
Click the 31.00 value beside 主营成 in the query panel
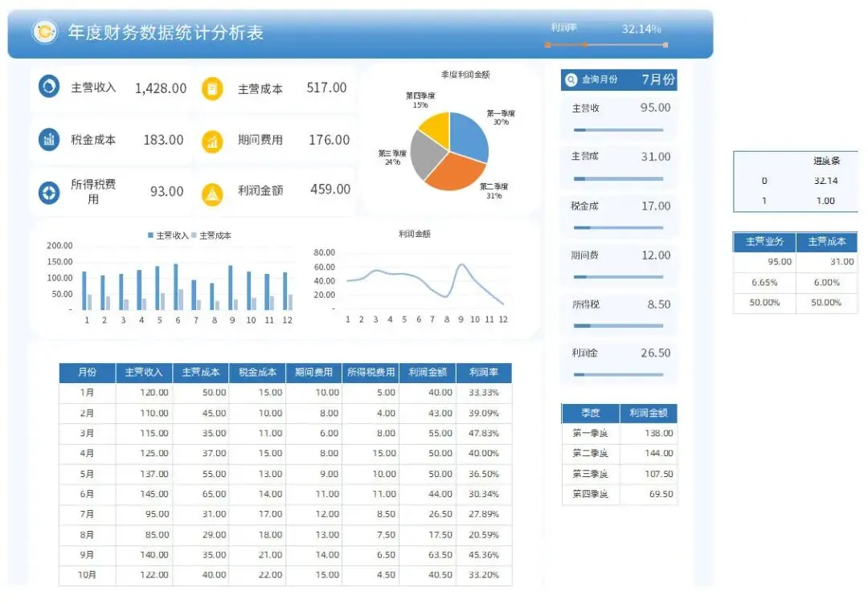pyautogui.click(x=656, y=157)
